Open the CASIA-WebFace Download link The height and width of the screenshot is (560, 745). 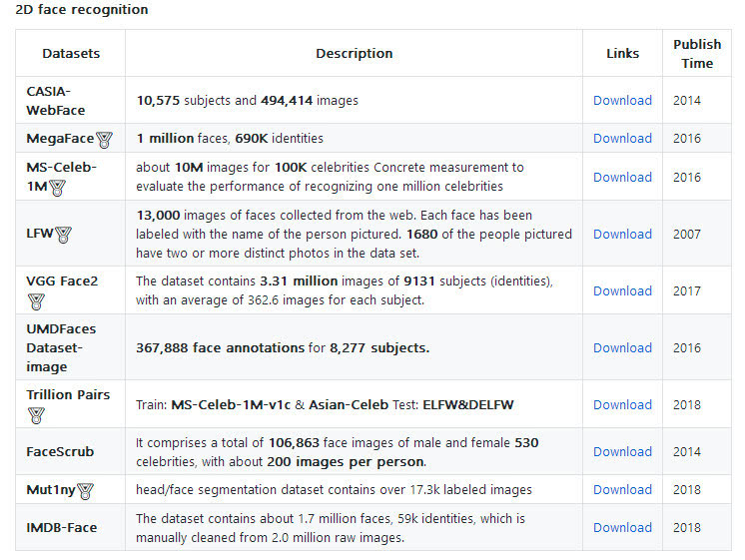622,101
